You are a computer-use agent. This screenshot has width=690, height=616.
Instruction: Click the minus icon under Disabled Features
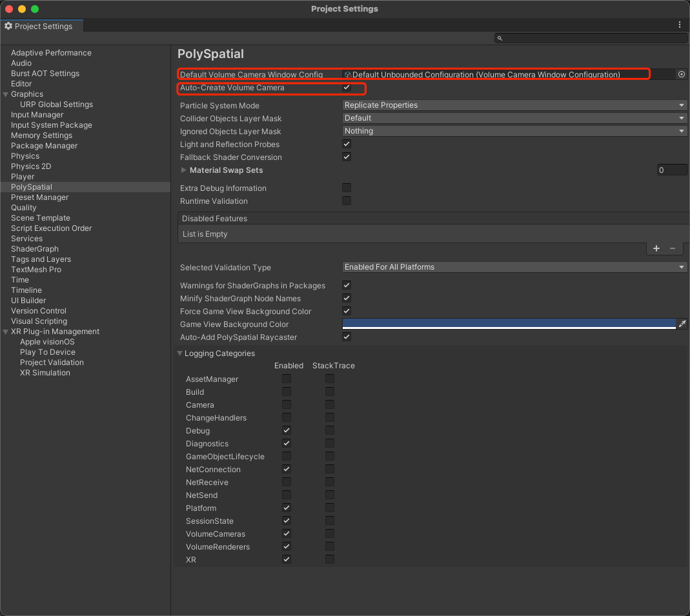673,248
